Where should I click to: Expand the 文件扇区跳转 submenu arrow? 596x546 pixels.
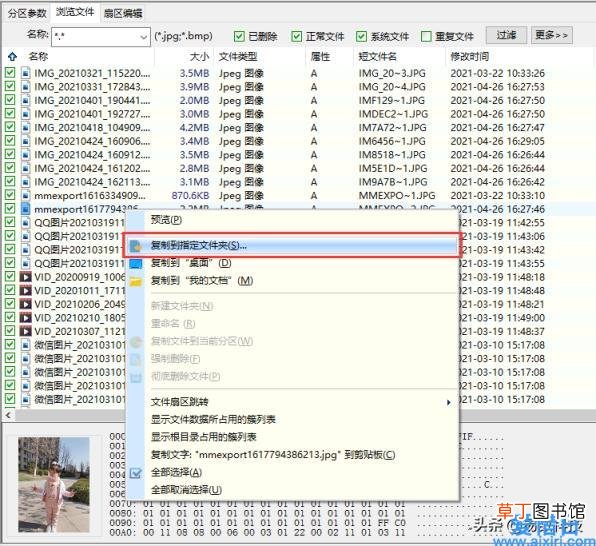tap(449, 402)
